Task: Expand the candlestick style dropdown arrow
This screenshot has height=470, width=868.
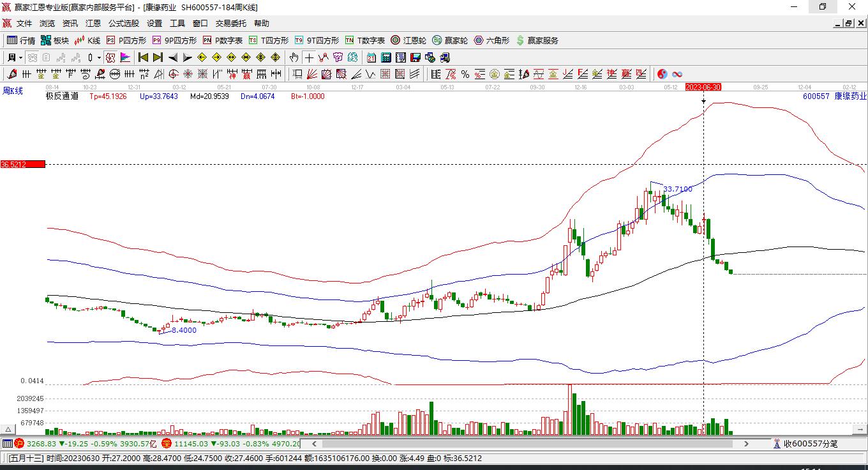Action: (x=99, y=57)
